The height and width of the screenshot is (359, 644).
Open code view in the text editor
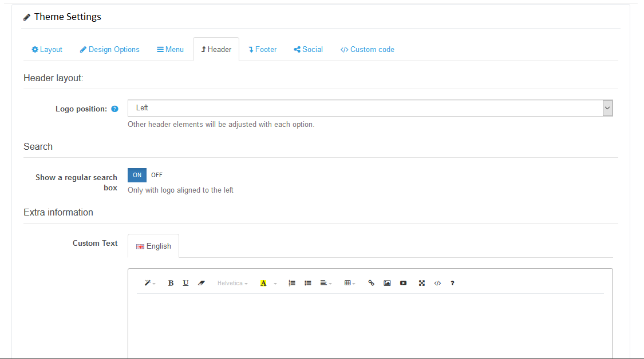[437, 283]
